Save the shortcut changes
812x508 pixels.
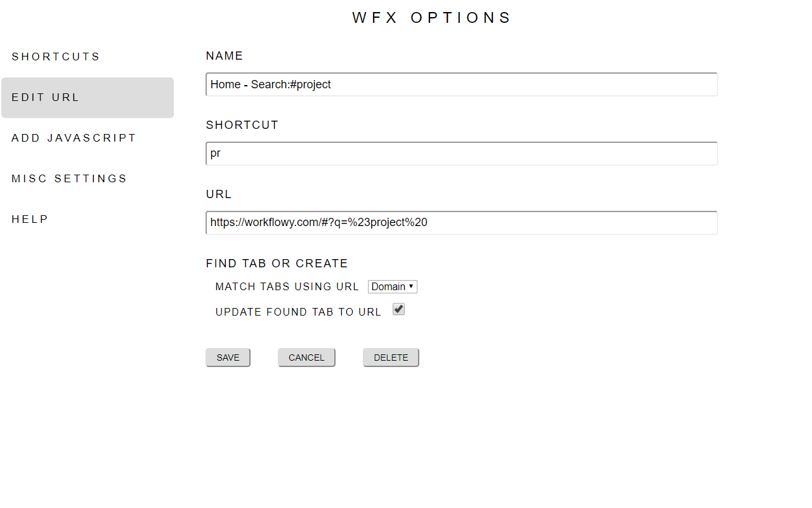(228, 357)
